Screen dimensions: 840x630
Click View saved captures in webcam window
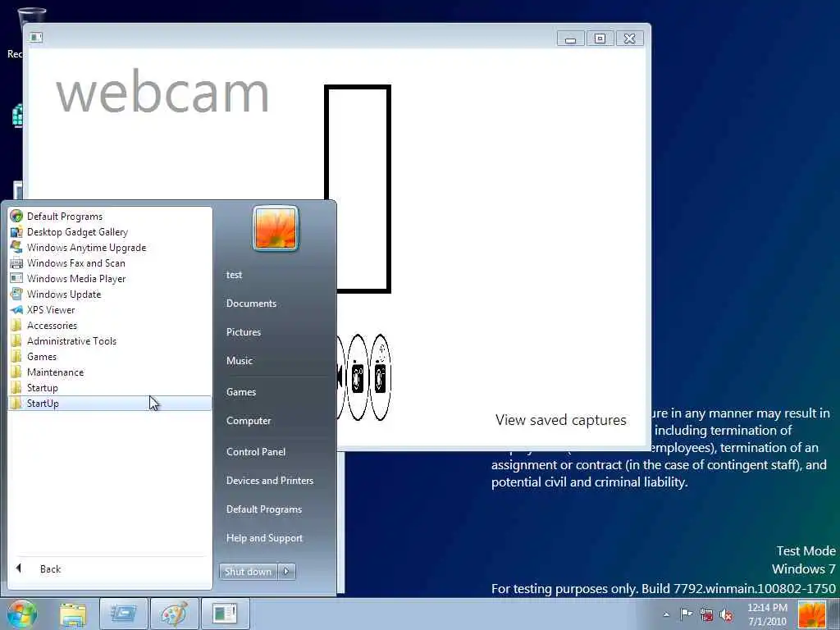point(560,420)
